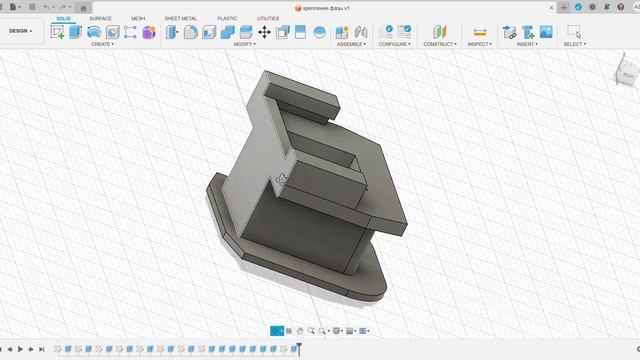Image resolution: width=640 pixels, height=360 pixels.
Task: Step back one timeline feature
Action: point(10,349)
